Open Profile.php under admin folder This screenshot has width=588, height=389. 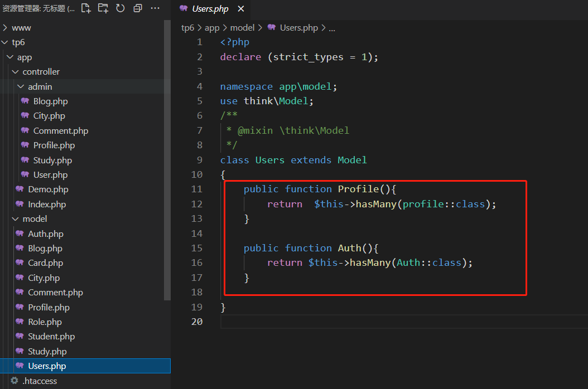tap(54, 145)
